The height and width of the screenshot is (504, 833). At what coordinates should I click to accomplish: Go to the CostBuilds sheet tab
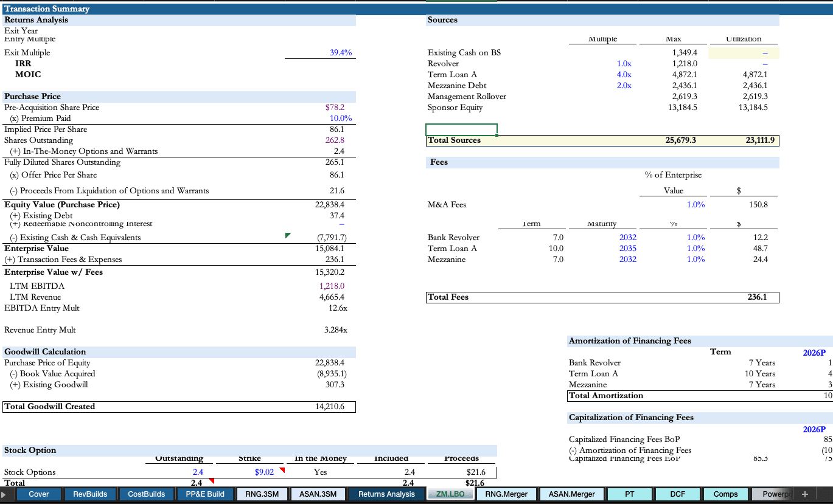click(146, 494)
